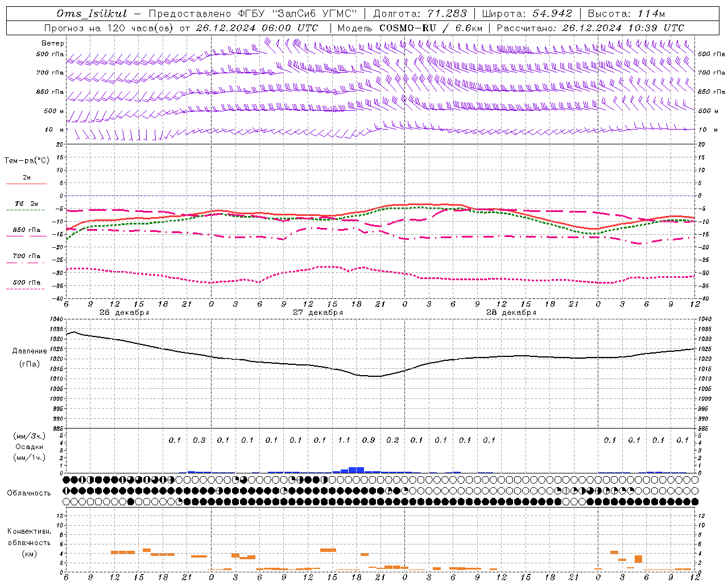Click the precipitation value "0.2"
728x582 pixels.
(x=392, y=440)
